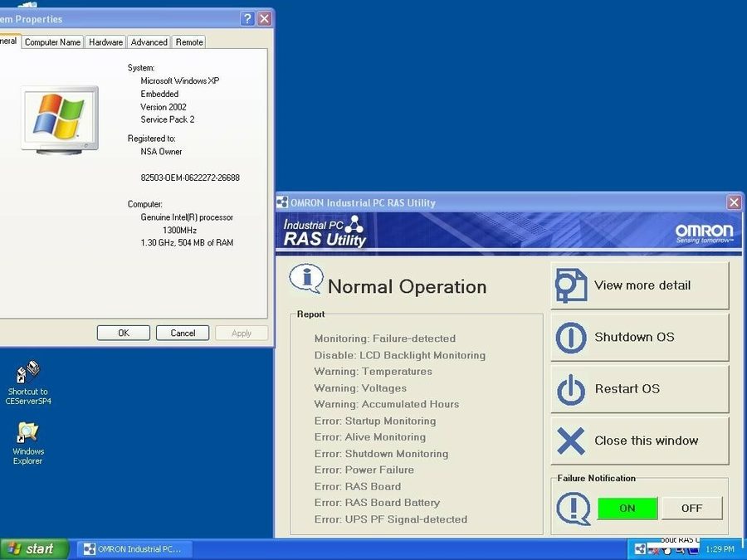Click the 'Version 2002' text
Screen dimensions: 747x560
click(x=164, y=107)
